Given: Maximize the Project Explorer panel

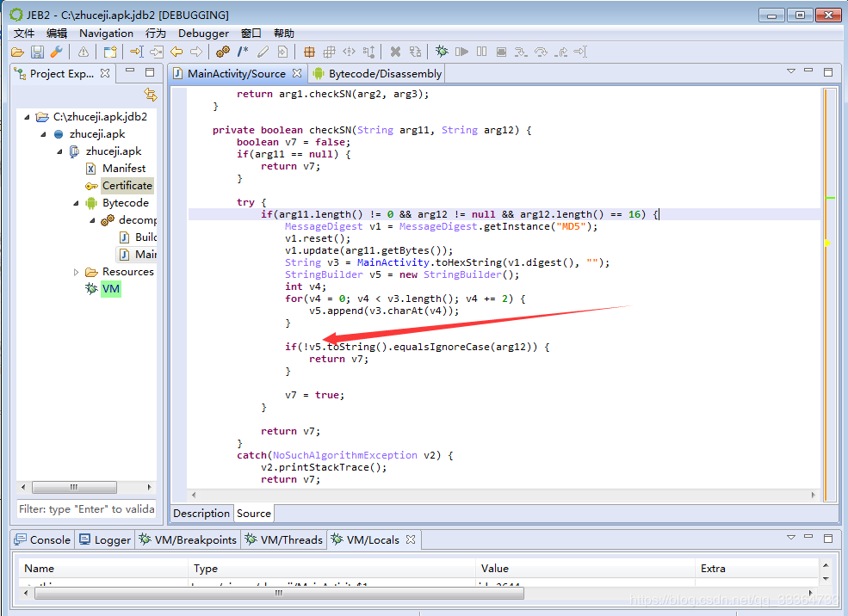Looking at the screenshot, I should tap(150, 72).
